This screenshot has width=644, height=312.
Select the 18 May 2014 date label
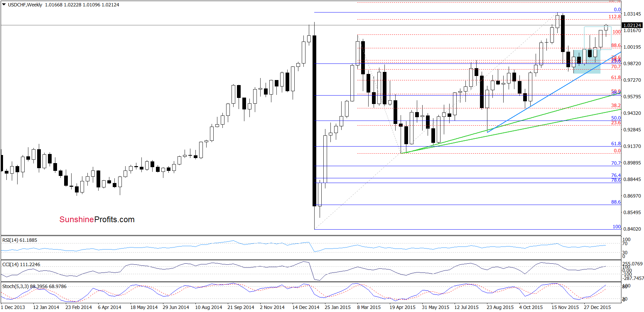[144, 307]
